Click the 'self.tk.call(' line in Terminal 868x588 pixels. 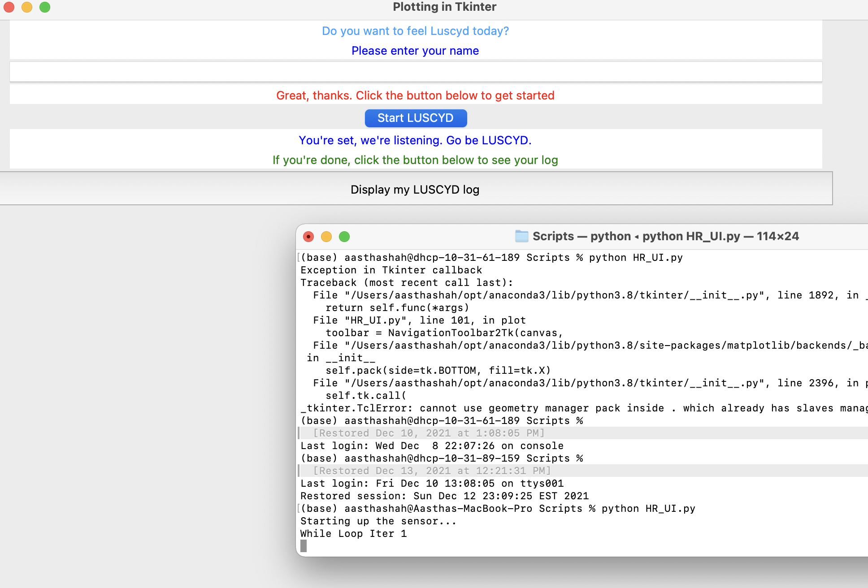tap(366, 395)
